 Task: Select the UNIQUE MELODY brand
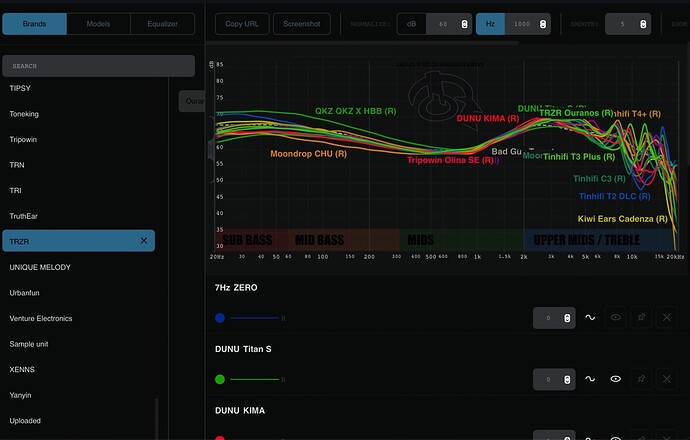point(40,267)
